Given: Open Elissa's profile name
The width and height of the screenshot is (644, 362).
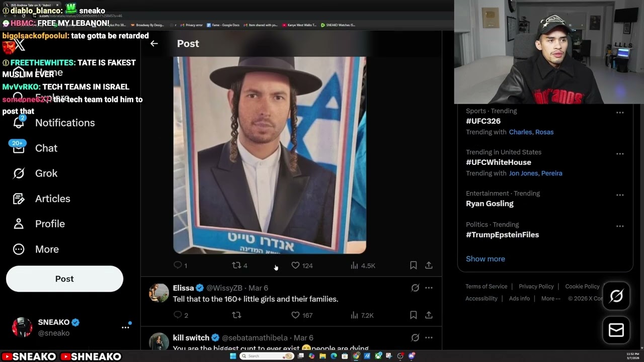Looking at the screenshot, I should pos(183,288).
